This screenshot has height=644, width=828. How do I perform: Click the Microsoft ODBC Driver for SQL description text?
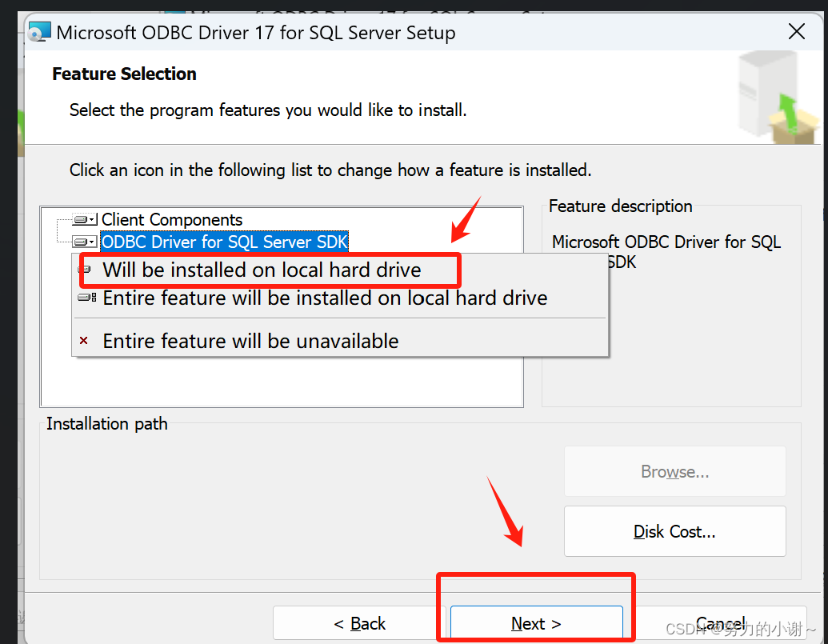coord(666,252)
